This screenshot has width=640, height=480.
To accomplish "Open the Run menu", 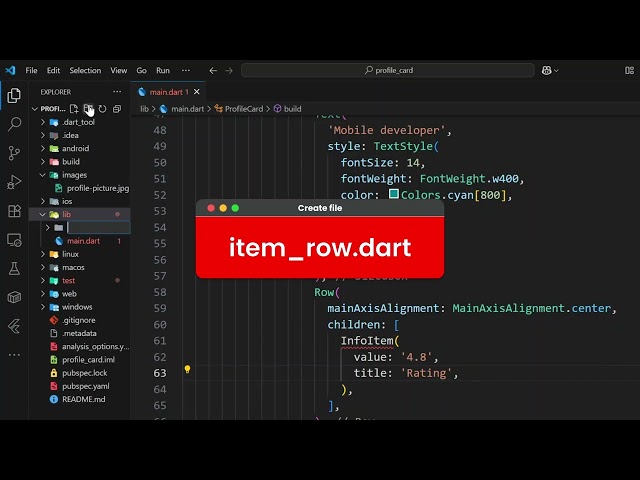I will [163, 70].
